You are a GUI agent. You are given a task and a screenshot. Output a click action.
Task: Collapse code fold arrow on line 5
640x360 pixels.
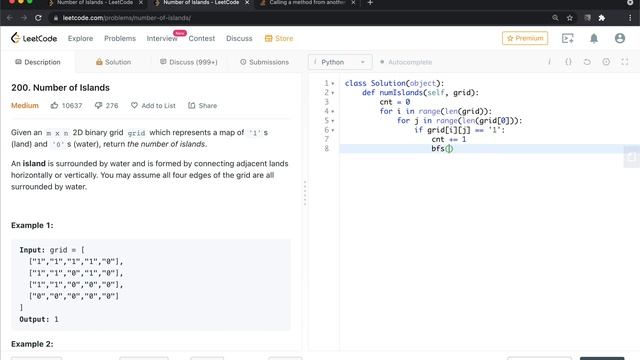333,121
